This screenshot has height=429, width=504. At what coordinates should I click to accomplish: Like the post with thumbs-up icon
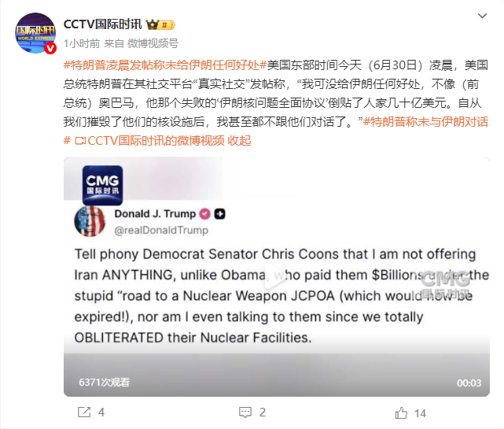tap(401, 413)
